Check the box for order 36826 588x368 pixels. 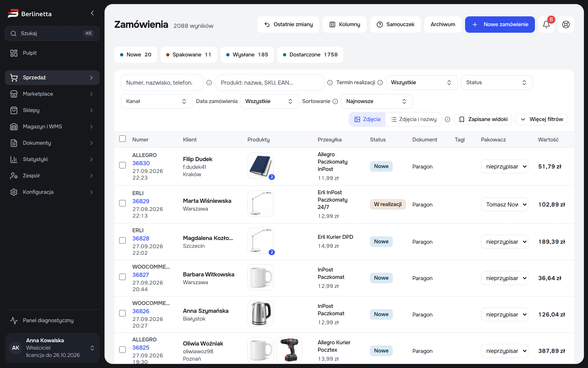coord(122,313)
